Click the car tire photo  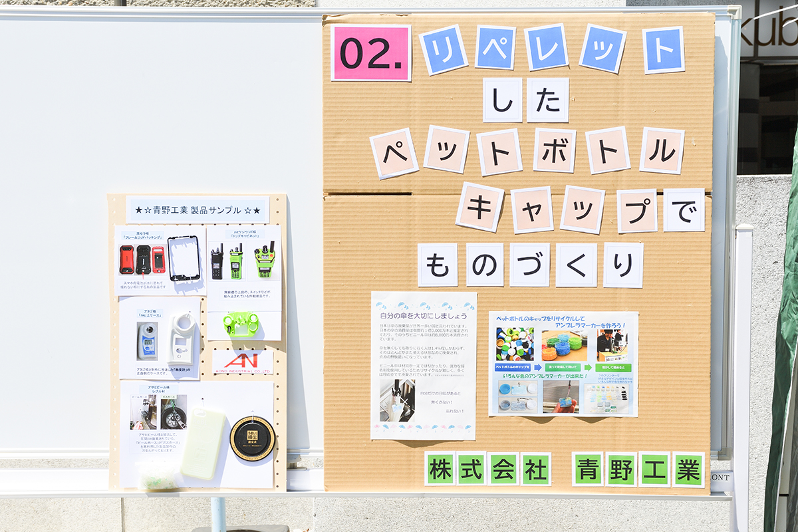(x=174, y=413)
